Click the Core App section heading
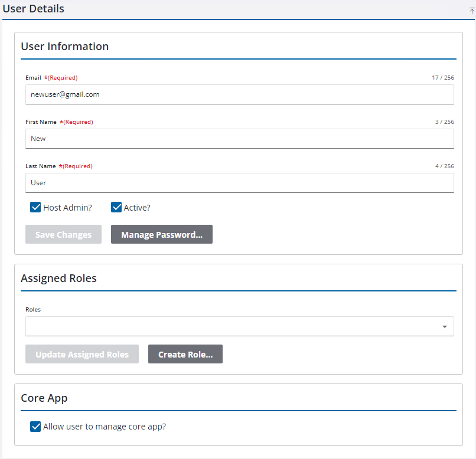This screenshot has height=459, width=476. tap(44, 398)
